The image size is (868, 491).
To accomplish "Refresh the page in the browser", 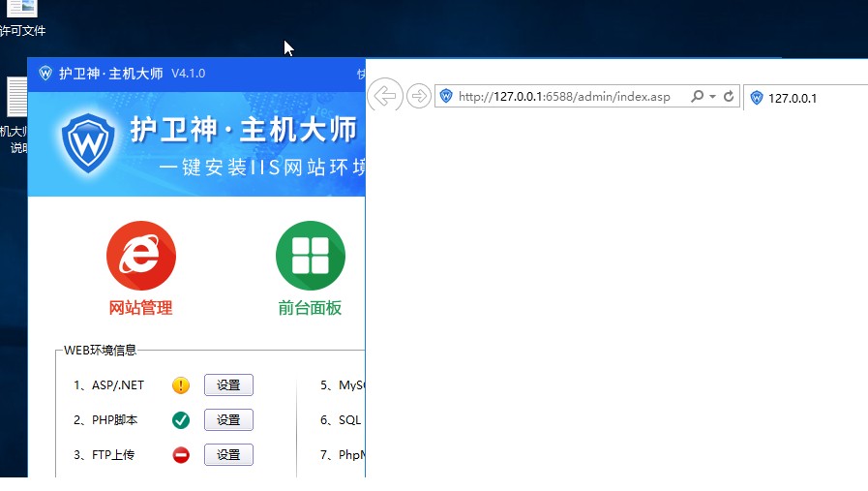I will (729, 97).
